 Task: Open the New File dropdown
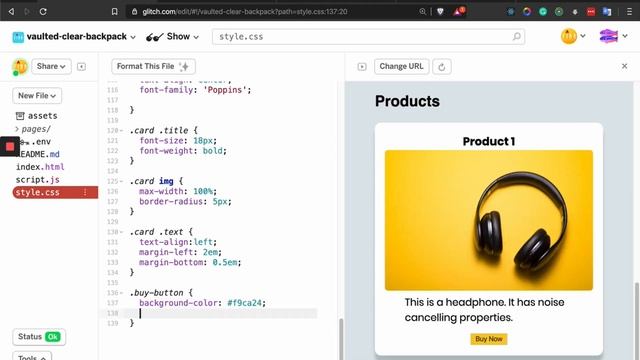point(37,96)
